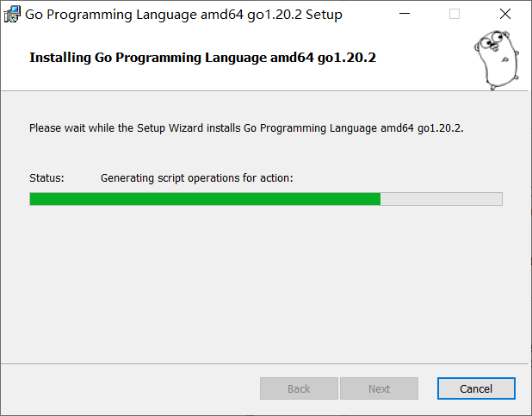The image size is (532, 416).
Task: Click the disabled maximize window button
Action: (x=455, y=14)
